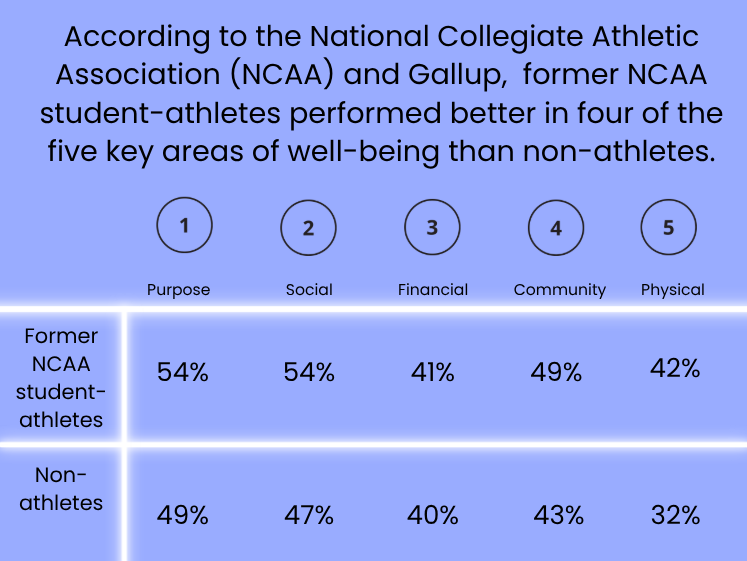Click the circled number 5 icon
Image resolution: width=747 pixels, height=561 pixels.
point(668,227)
